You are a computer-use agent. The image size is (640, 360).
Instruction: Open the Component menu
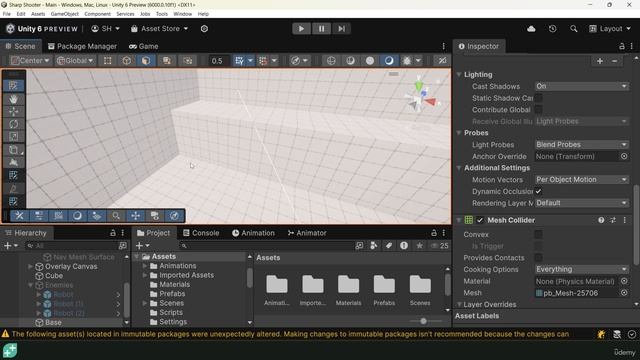pos(97,14)
